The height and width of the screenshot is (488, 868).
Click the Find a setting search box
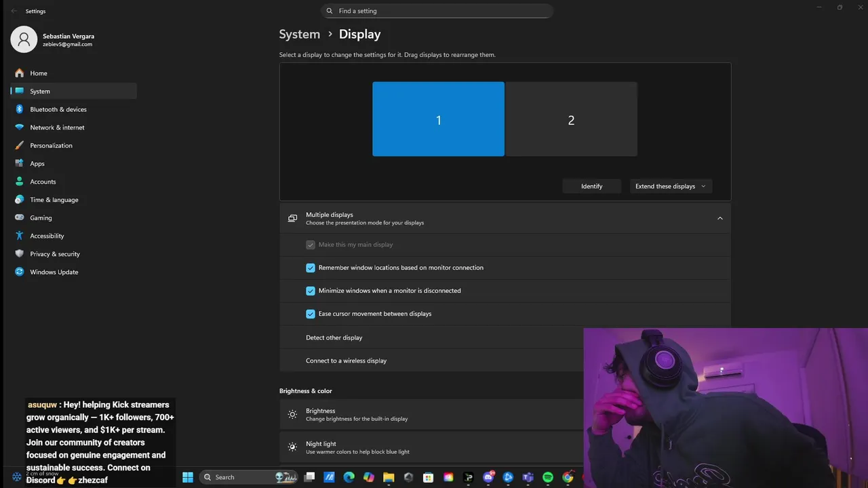point(437,11)
